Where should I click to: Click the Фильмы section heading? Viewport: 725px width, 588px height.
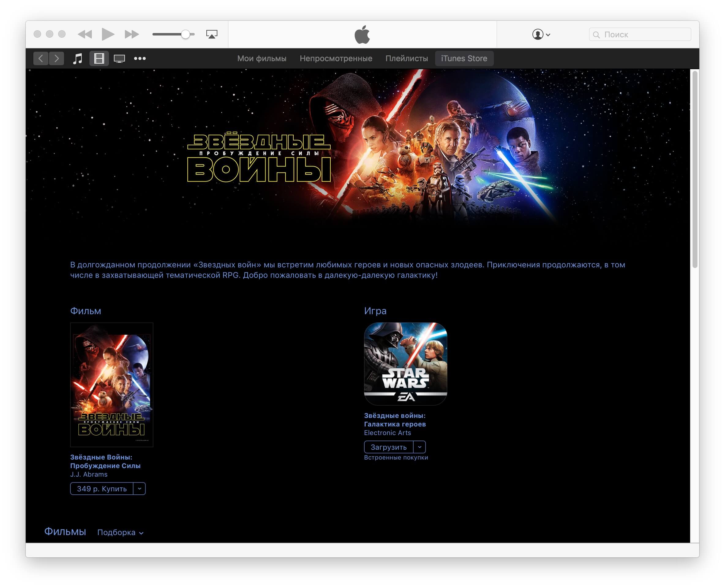(65, 531)
